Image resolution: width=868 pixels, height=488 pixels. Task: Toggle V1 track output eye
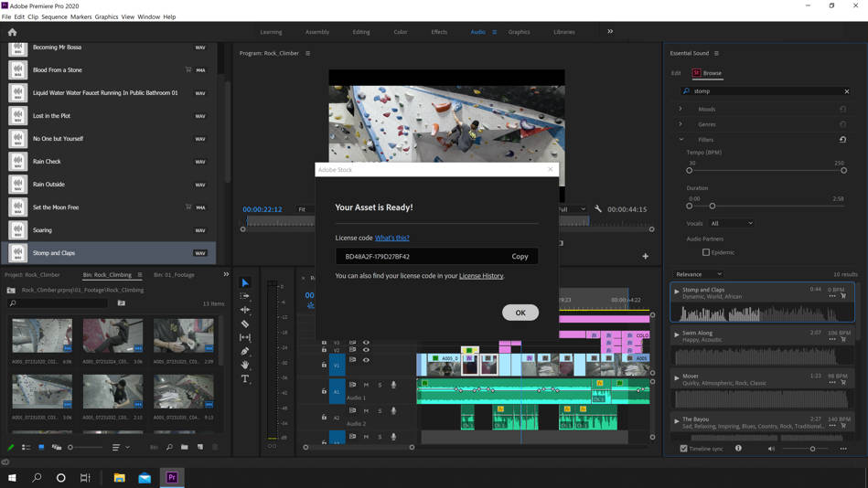click(366, 360)
